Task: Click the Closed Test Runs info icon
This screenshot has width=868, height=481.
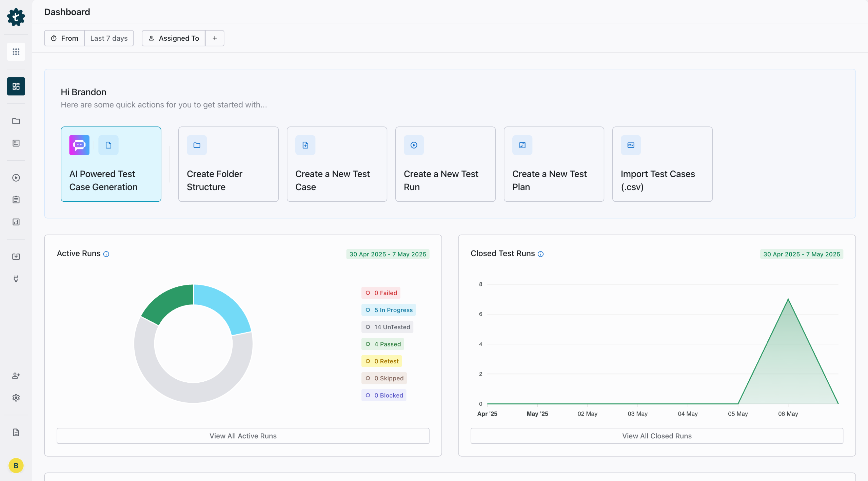Action: (541, 254)
